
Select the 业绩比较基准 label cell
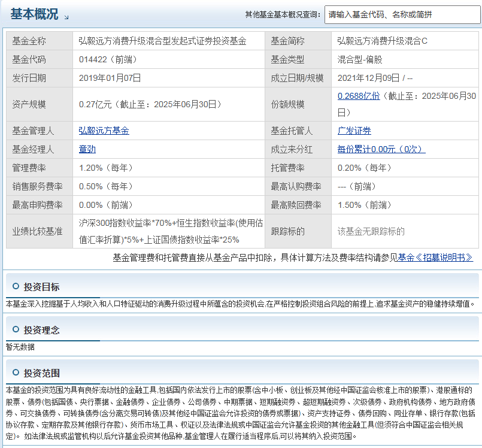pyautogui.click(x=40, y=231)
